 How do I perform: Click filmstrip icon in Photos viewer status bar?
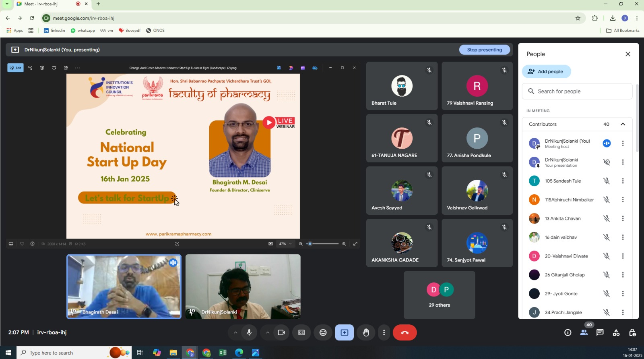pyautogui.click(x=11, y=244)
